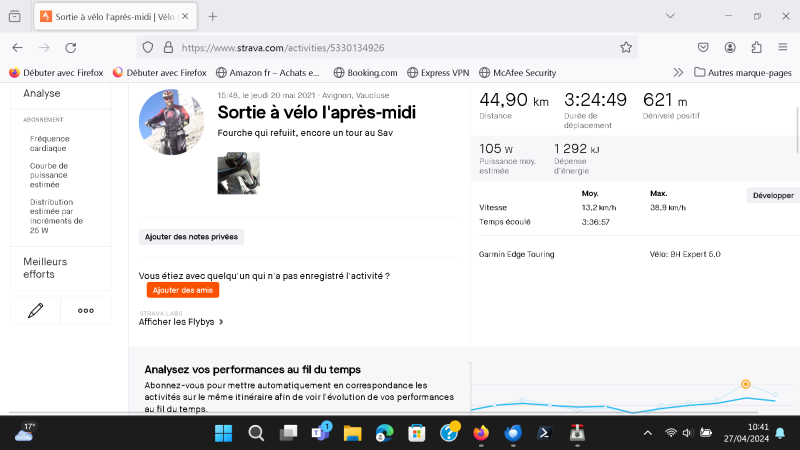Bookmark this page with the star

[626, 47]
